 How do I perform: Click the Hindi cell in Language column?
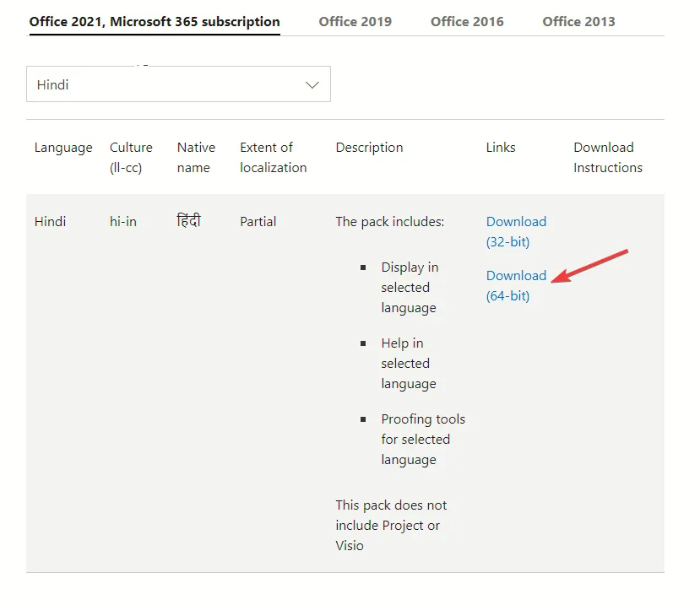(x=50, y=221)
